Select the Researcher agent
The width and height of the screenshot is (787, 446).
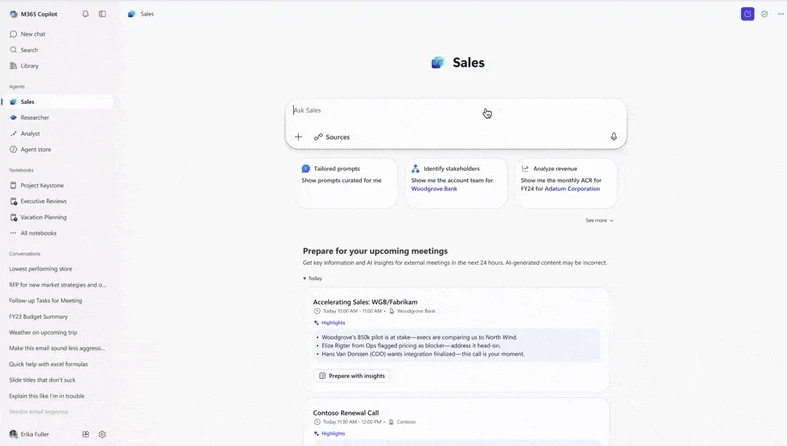34,118
